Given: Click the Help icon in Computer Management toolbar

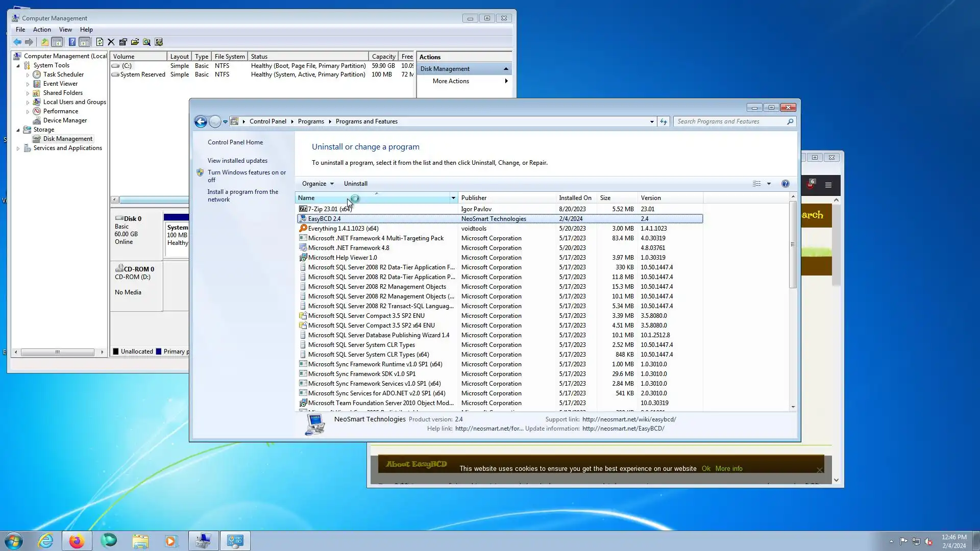Looking at the screenshot, I should pos(72,42).
